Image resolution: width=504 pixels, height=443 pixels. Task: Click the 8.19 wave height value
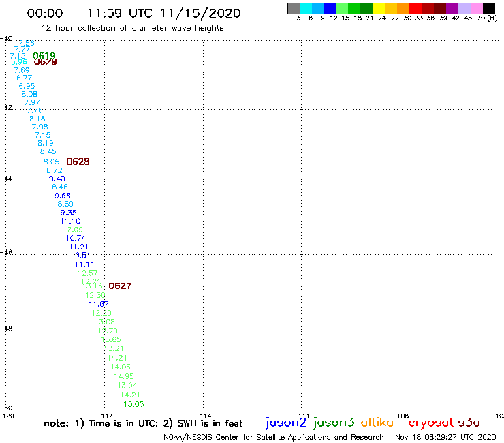(x=46, y=143)
